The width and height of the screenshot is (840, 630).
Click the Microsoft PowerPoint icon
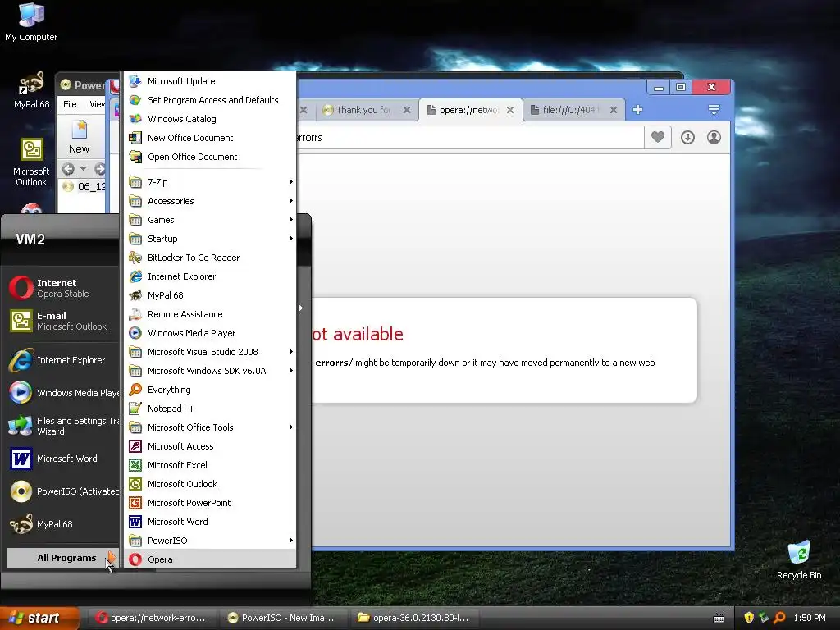point(135,503)
